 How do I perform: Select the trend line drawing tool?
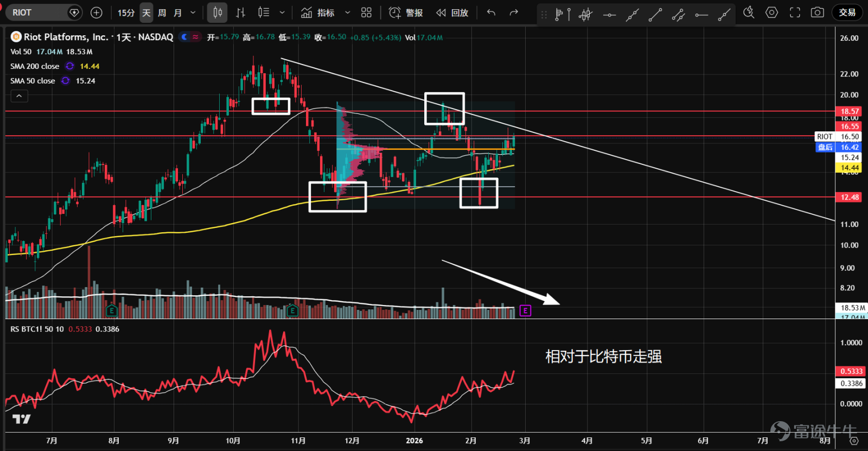point(655,15)
